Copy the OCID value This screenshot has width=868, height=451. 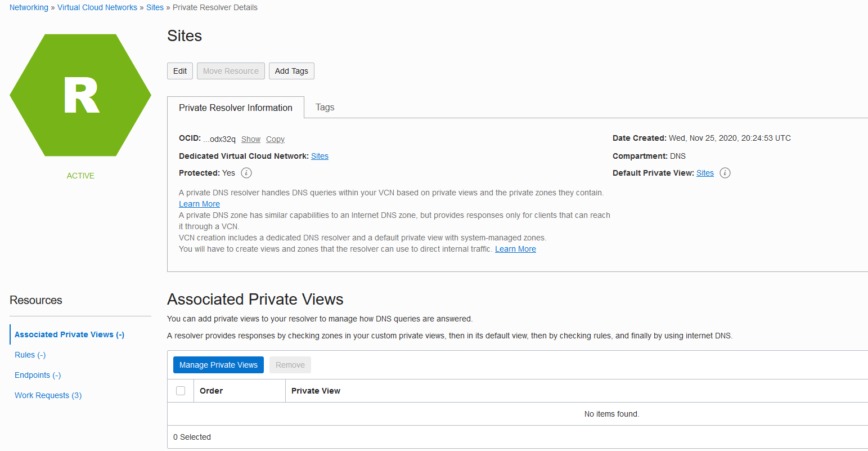tap(275, 139)
